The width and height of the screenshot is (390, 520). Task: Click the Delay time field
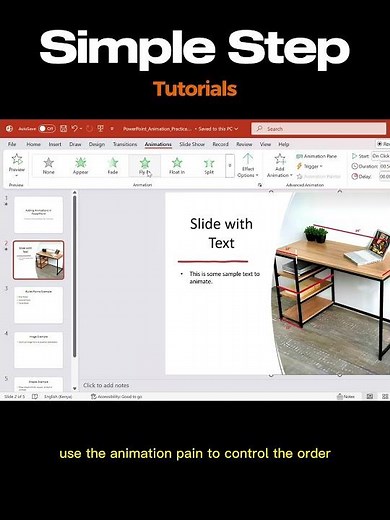click(385, 176)
